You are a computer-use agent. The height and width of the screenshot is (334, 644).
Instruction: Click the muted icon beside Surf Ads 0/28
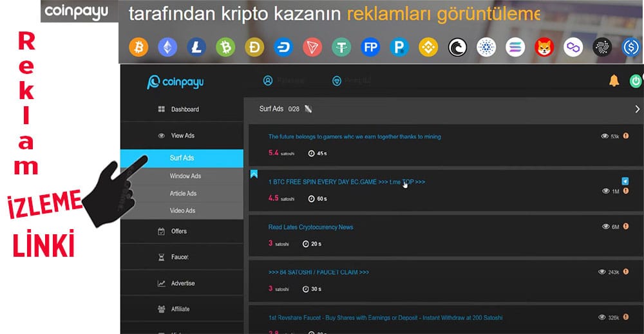point(308,109)
